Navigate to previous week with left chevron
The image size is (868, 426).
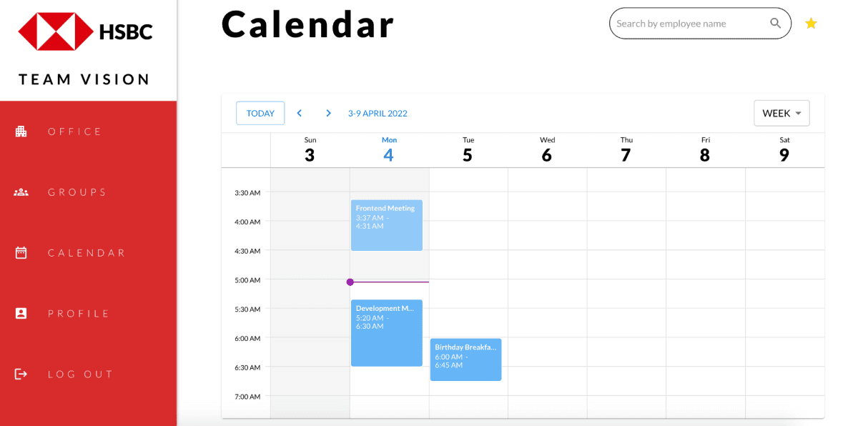(x=299, y=113)
